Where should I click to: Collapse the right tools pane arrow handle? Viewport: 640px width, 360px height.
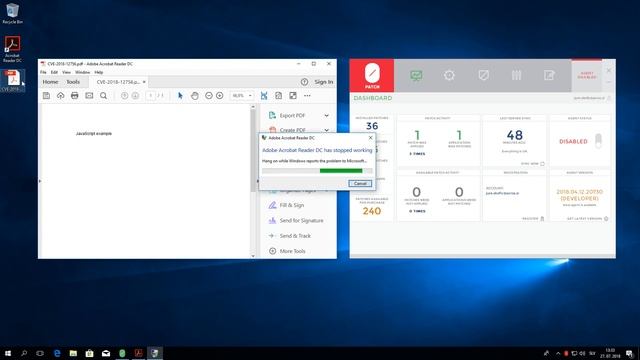tap(257, 181)
